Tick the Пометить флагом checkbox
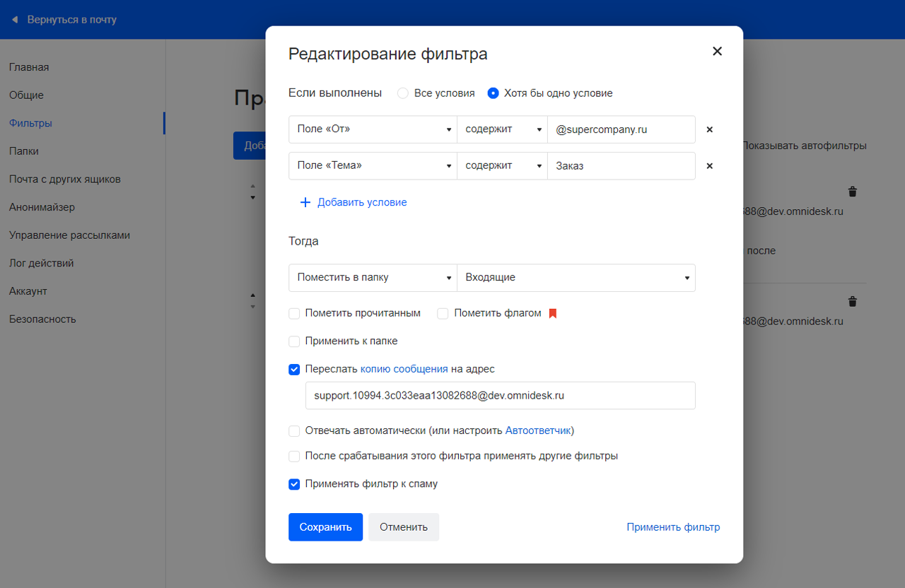905x588 pixels. pyautogui.click(x=443, y=313)
